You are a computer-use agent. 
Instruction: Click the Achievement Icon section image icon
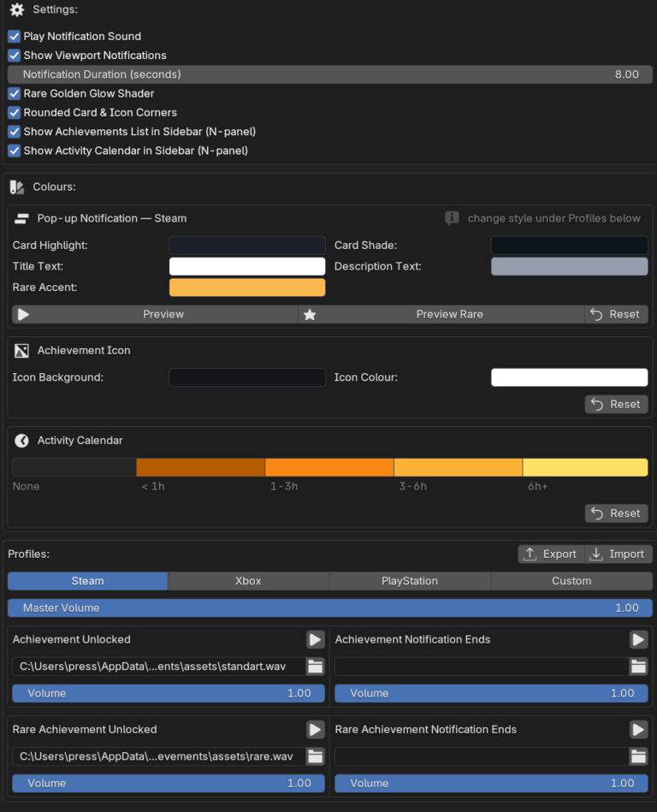21,351
